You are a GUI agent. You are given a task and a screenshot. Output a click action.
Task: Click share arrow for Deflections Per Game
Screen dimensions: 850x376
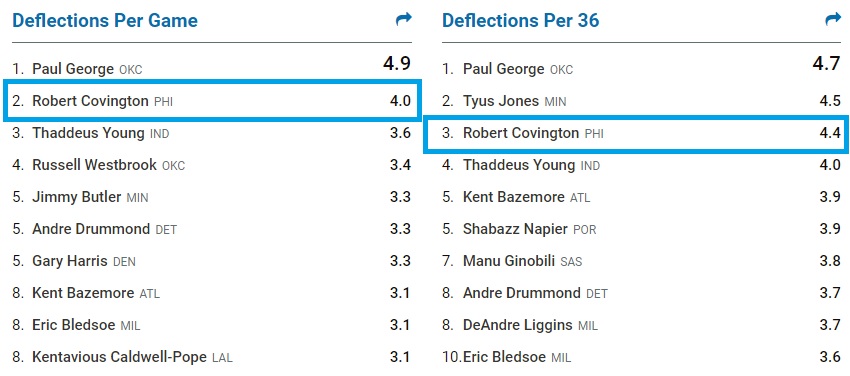coord(403,20)
